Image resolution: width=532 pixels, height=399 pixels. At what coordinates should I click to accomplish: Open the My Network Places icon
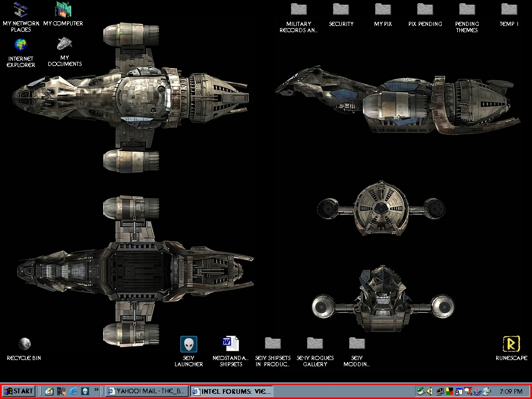(21, 9)
